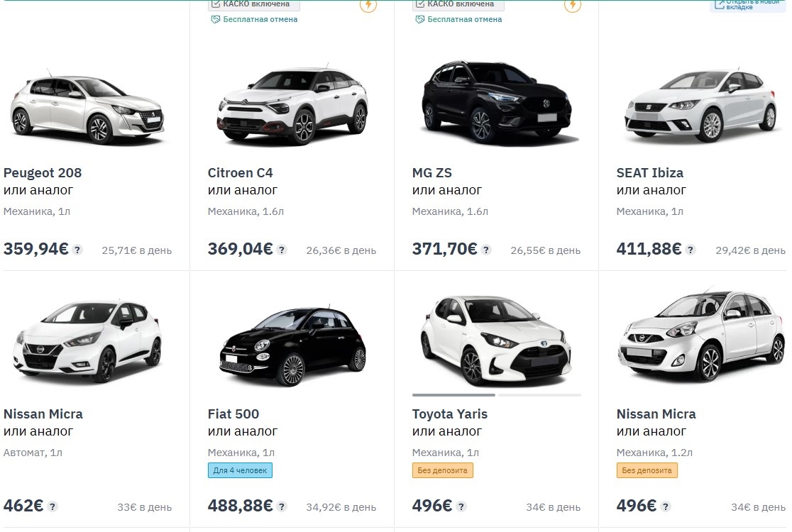Select the Для 4 человек tag on Fiat 500

tap(241, 470)
